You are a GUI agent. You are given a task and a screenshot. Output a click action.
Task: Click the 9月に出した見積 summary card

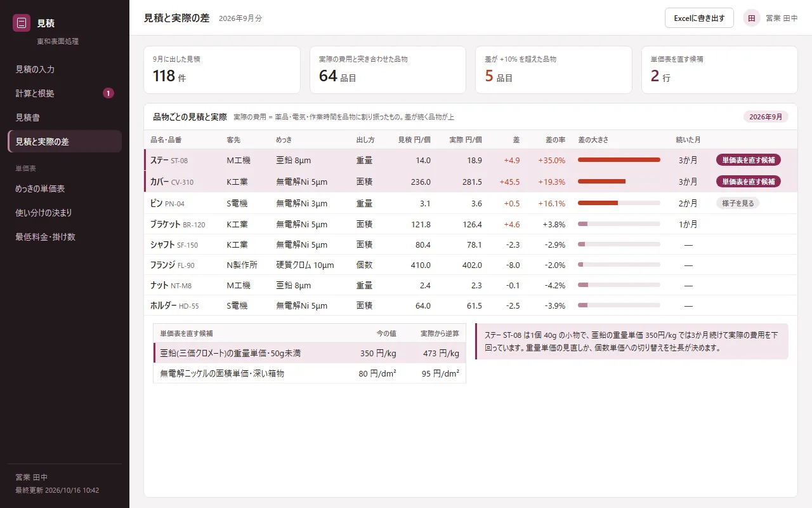point(222,70)
